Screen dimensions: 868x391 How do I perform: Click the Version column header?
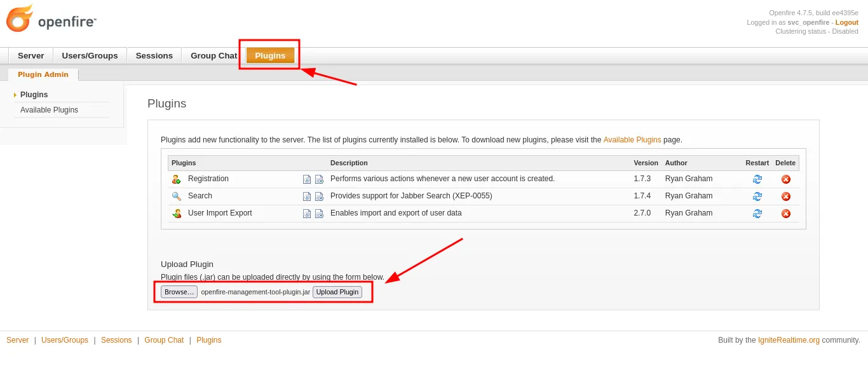646,163
